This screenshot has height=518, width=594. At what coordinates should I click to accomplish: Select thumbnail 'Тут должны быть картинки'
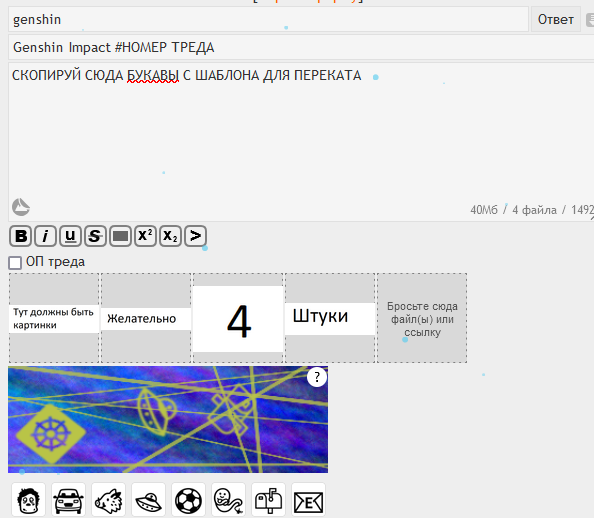[x=54, y=318]
